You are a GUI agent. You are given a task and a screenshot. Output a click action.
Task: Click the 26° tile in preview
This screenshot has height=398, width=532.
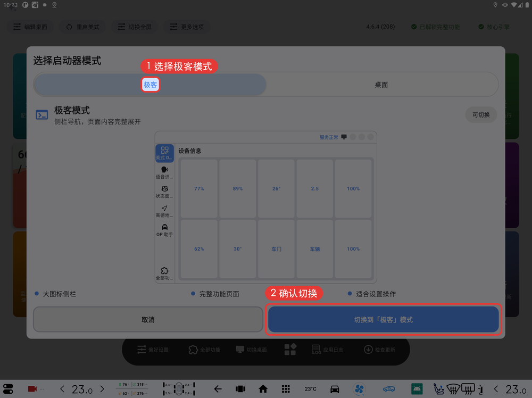tap(276, 189)
